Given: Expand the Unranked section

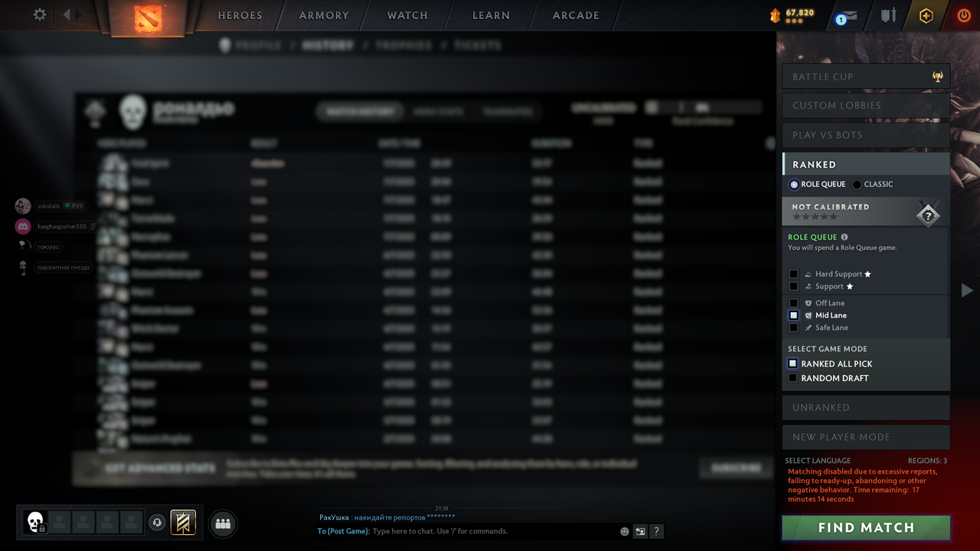Looking at the screenshot, I should tap(866, 407).
